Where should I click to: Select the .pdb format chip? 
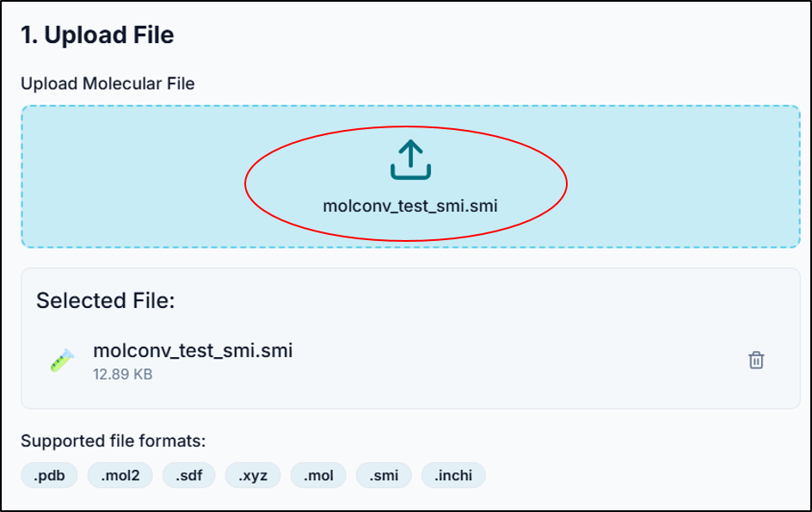[48, 475]
